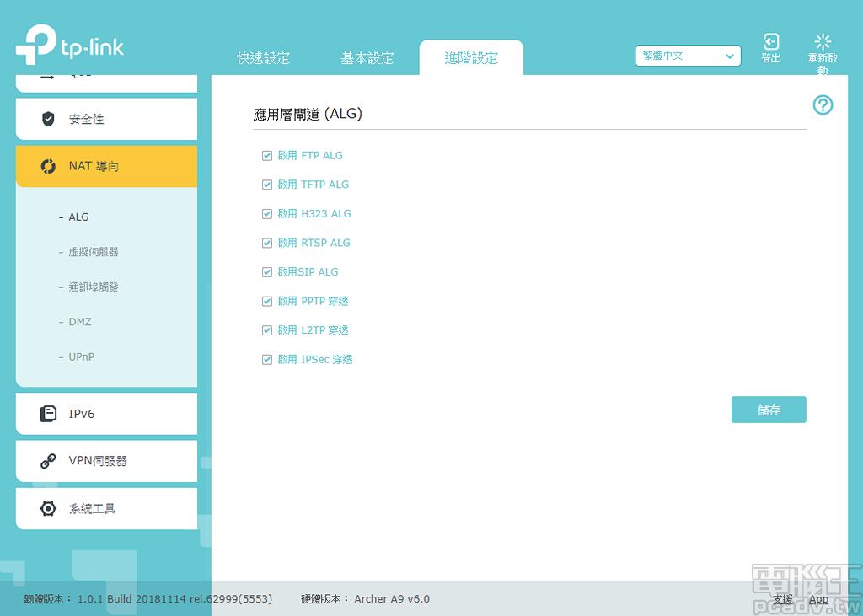Switch to the 基本設定 tab
Screen dimensions: 863x616
tap(367, 58)
